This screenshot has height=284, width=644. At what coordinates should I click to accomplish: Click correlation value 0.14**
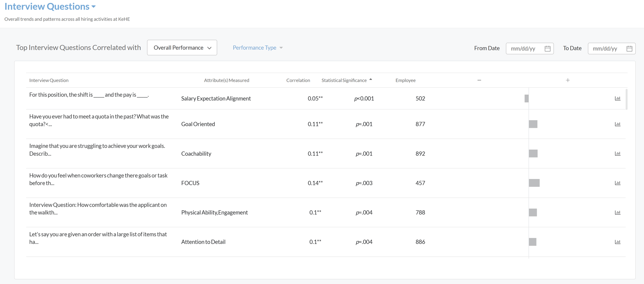coord(315,183)
